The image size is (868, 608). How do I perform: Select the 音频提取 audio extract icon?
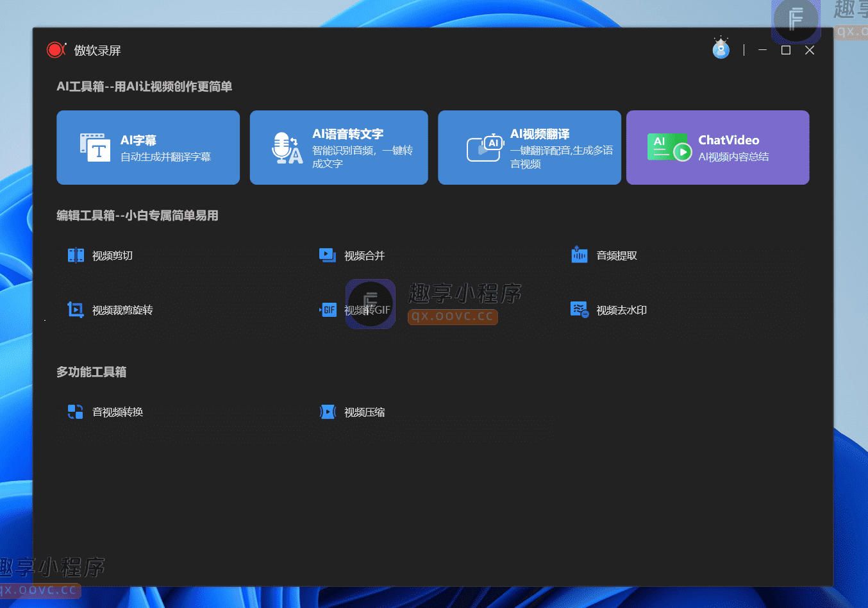580,255
